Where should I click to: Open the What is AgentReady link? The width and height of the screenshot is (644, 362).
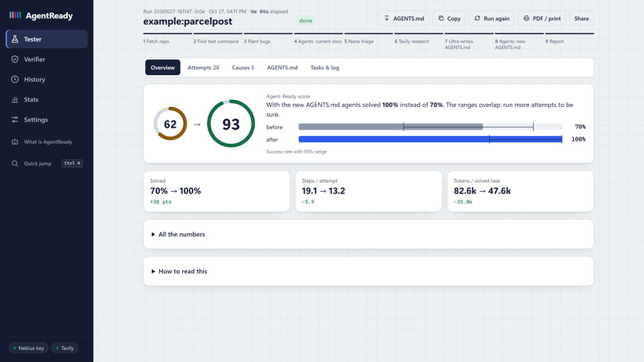coord(46,141)
